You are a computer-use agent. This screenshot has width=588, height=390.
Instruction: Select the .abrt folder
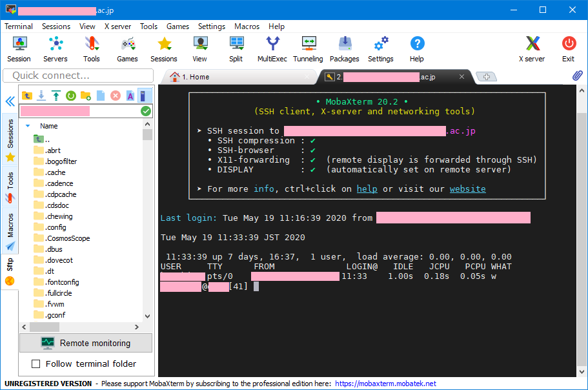(47, 150)
